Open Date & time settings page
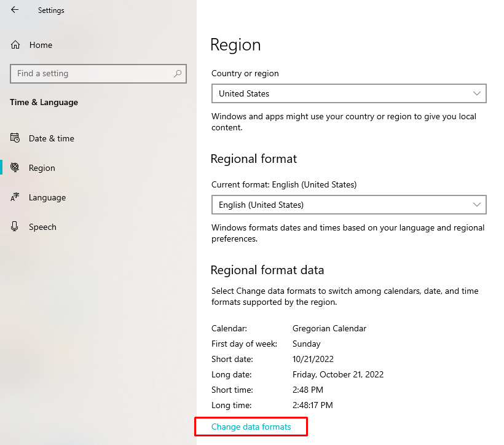This screenshot has height=445, width=504. point(50,138)
